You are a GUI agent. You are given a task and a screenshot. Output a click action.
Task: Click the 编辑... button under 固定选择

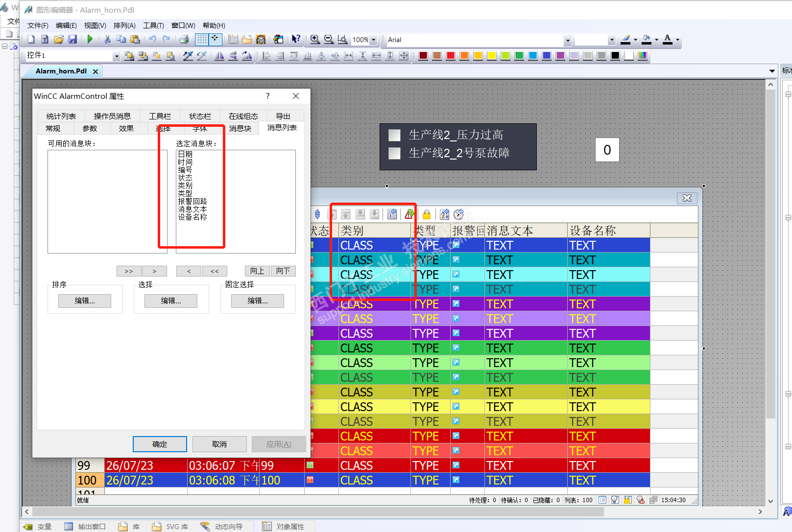pyautogui.click(x=258, y=301)
